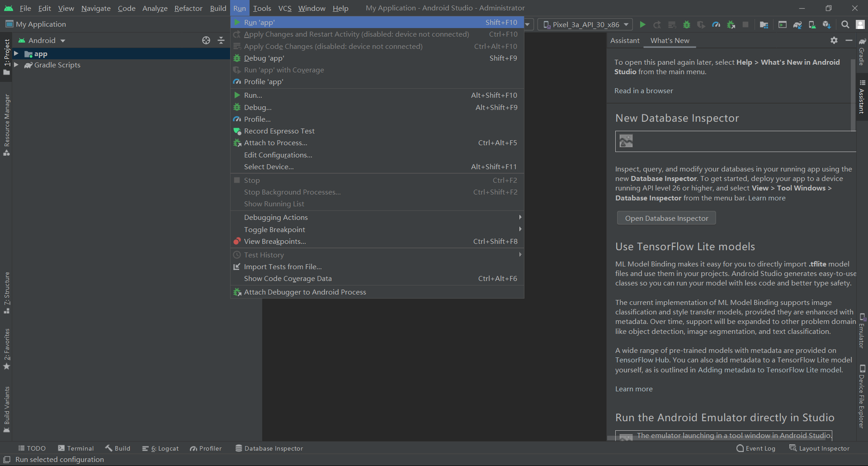Click the Open Database Inspector button

[x=666, y=218]
